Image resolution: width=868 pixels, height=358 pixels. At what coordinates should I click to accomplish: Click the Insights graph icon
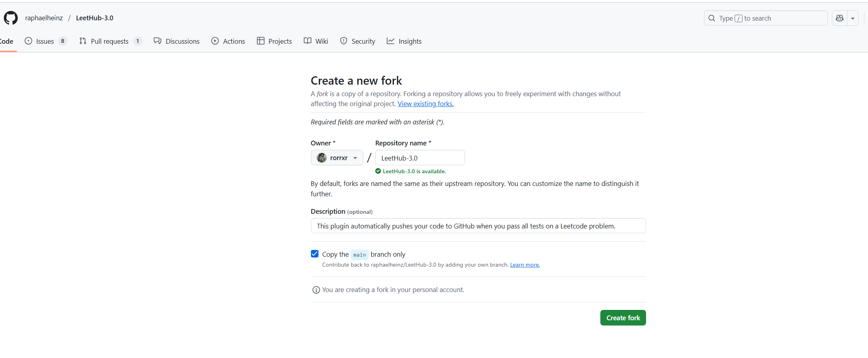[x=391, y=41]
